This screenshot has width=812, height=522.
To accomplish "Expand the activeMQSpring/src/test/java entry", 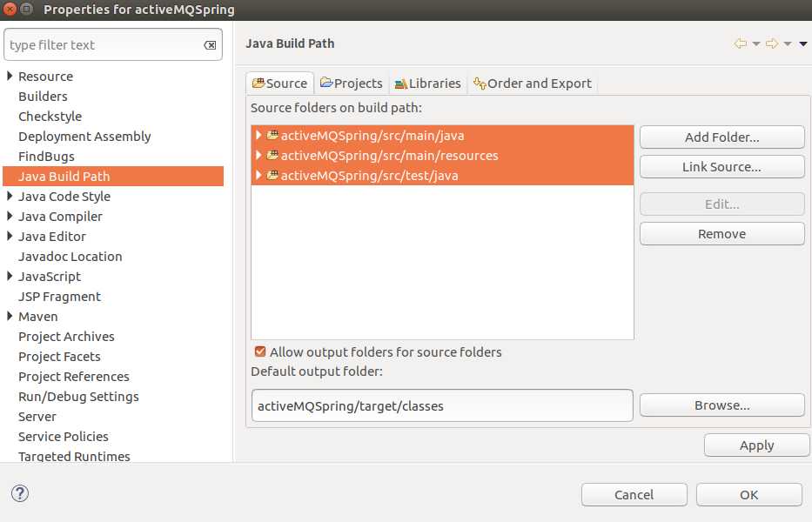I will pyautogui.click(x=258, y=176).
